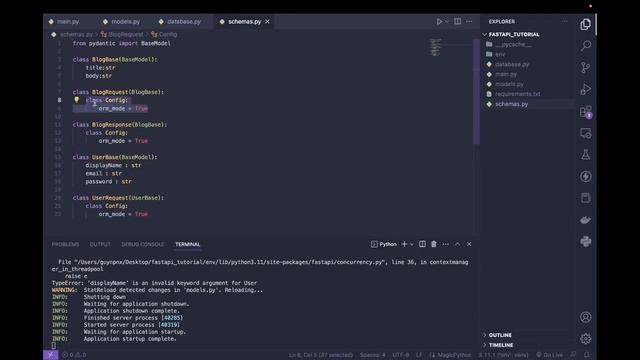Open the remote window indicator in status bar

point(51,355)
